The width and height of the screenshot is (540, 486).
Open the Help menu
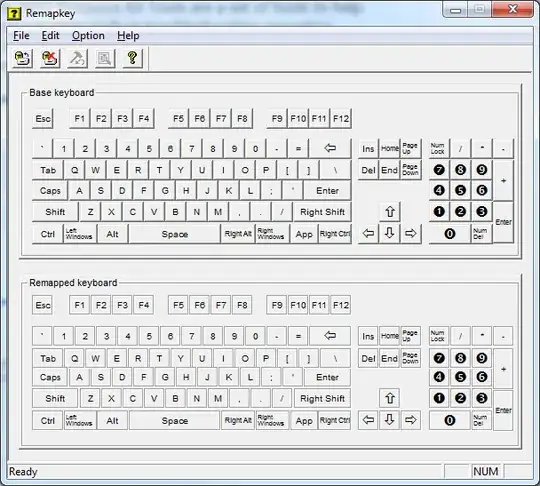(x=128, y=36)
